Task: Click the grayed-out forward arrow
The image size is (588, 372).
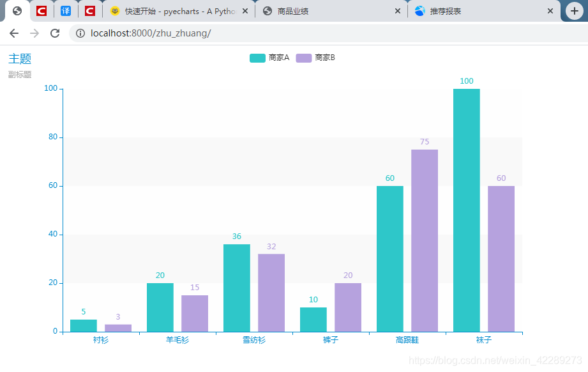Action: click(x=34, y=33)
